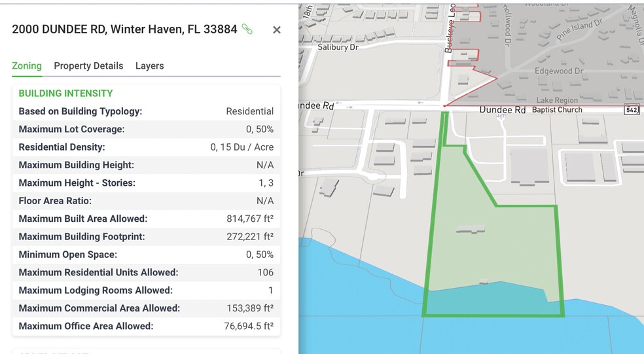This screenshot has height=354, width=644.
Task: Click the property address heading
Action: tap(124, 29)
